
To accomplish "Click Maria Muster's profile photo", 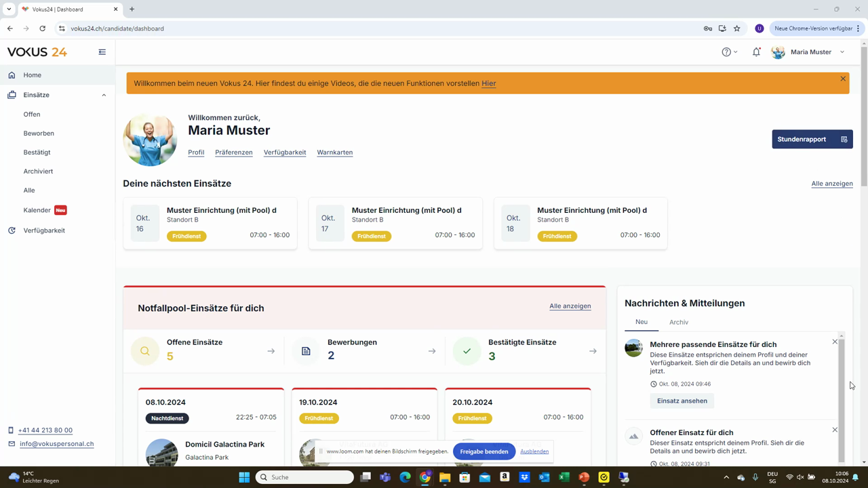I will pos(150,140).
